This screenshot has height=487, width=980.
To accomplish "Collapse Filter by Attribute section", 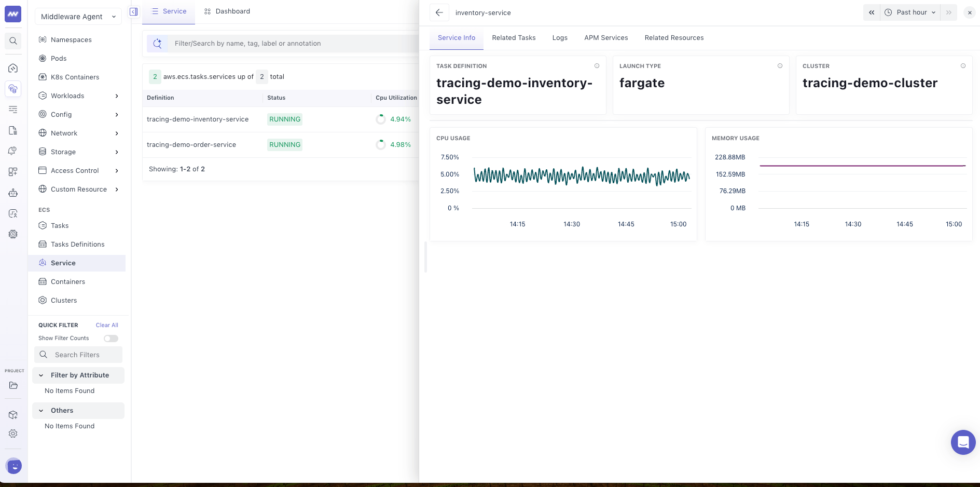I will tap(78, 375).
